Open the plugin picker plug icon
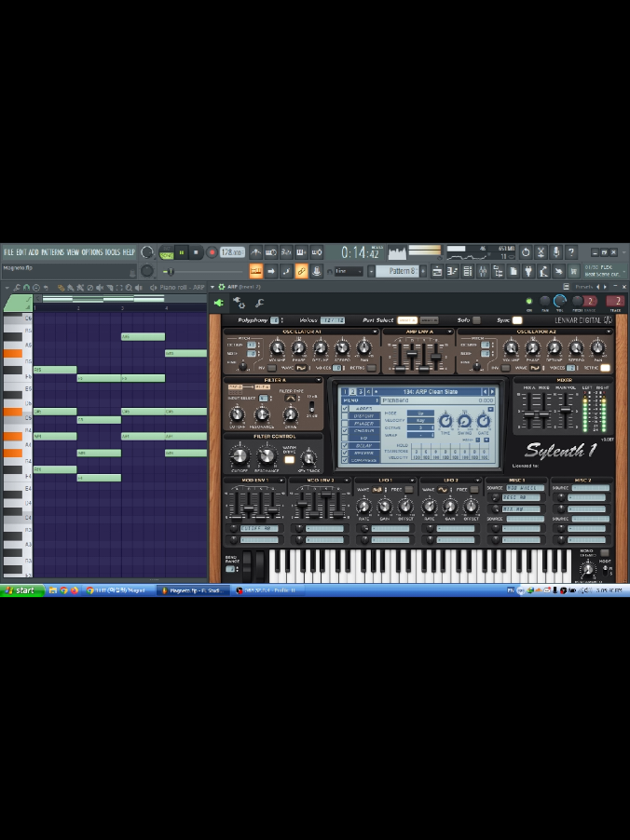630x840 pixels. (x=528, y=271)
